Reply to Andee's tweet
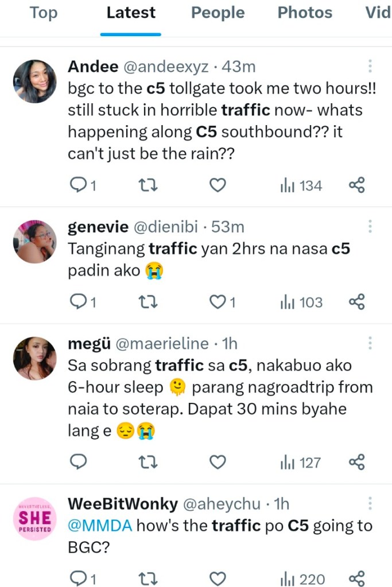 click(x=77, y=185)
